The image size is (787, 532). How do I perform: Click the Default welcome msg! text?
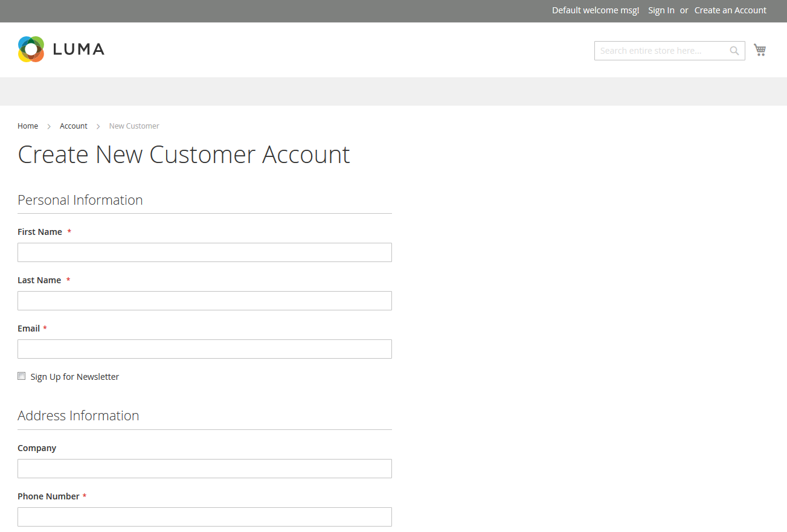point(596,10)
